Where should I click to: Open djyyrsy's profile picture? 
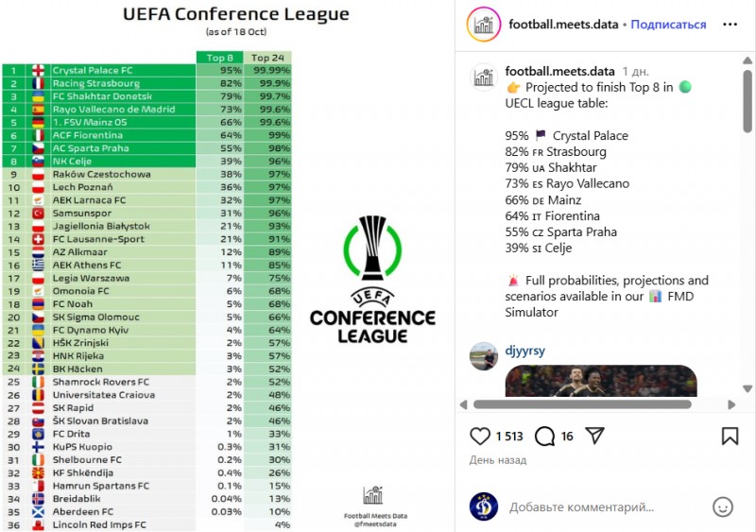[484, 355]
